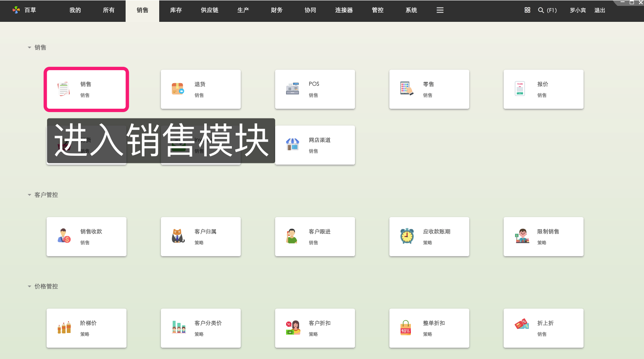Open the 客户折扣 percent lady icon

click(293, 328)
